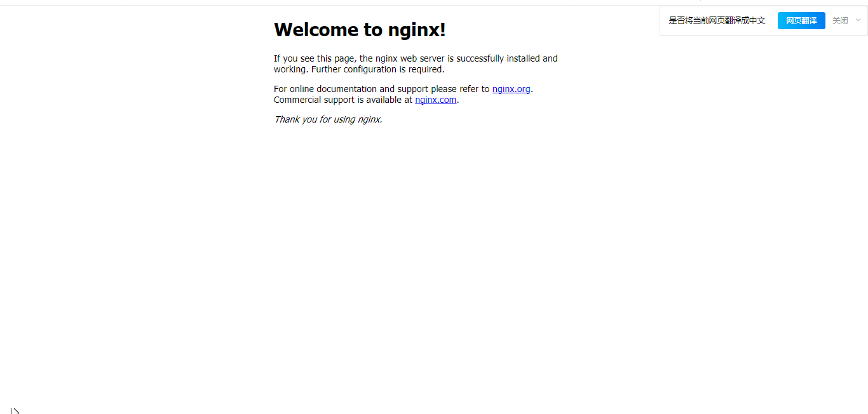Image resolution: width=868 pixels, height=414 pixels.
Task: Click the 是否将当前网页翻译成中文 prompt text
Action: 717,20
